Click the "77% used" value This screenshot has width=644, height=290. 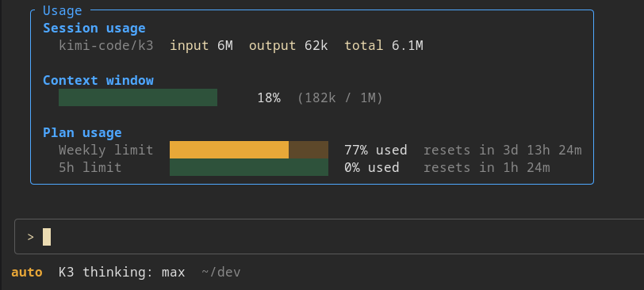pyautogui.click(x=376, y=150)
